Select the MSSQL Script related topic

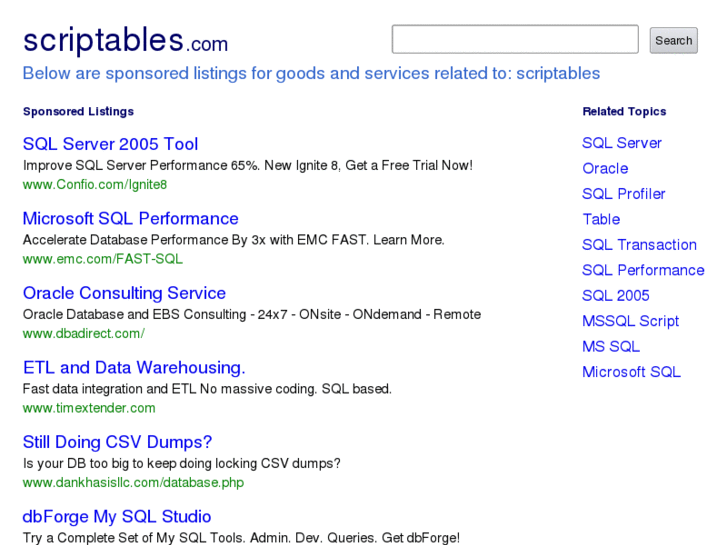click(631, 321)
